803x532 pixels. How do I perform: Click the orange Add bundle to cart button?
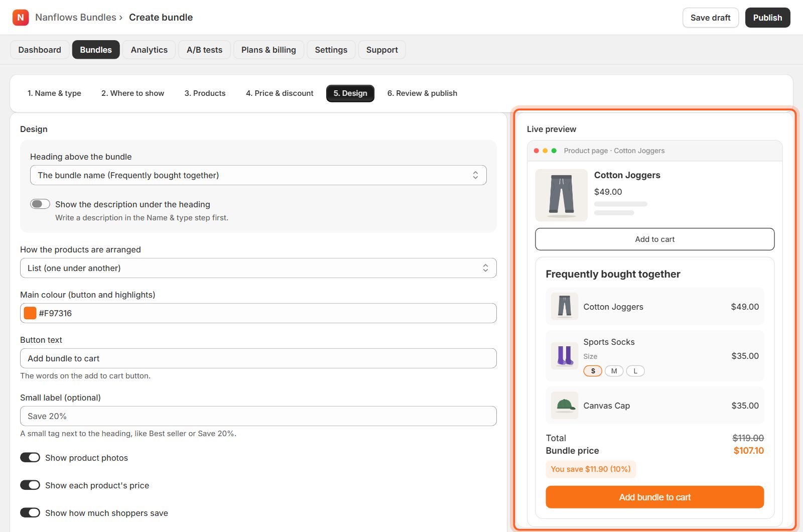(x=655, y=497)
